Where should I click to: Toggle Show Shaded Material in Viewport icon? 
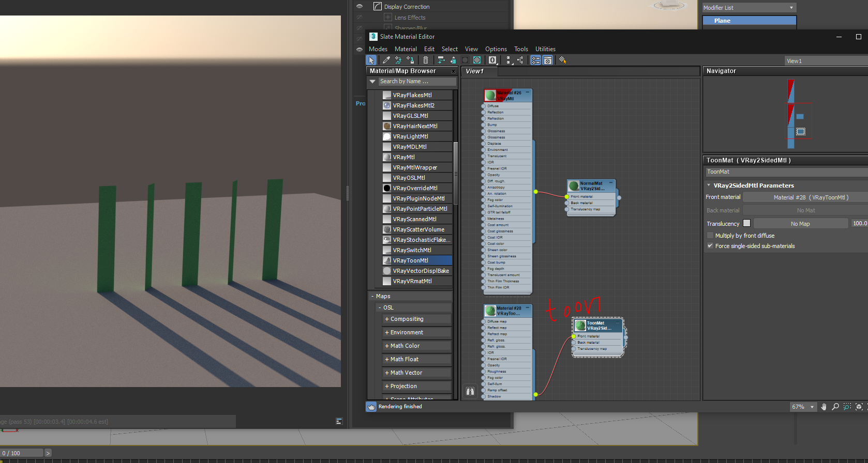point(465,60)
